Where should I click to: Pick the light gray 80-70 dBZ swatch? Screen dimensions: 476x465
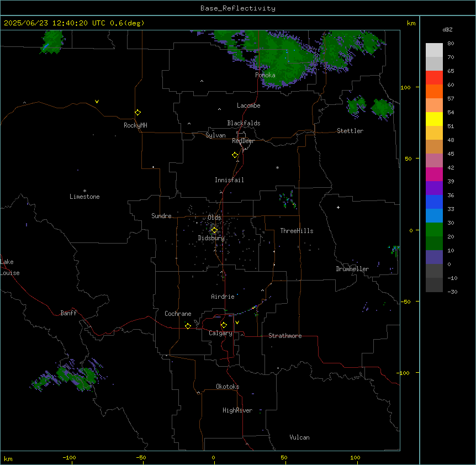[x=434, y=50]
